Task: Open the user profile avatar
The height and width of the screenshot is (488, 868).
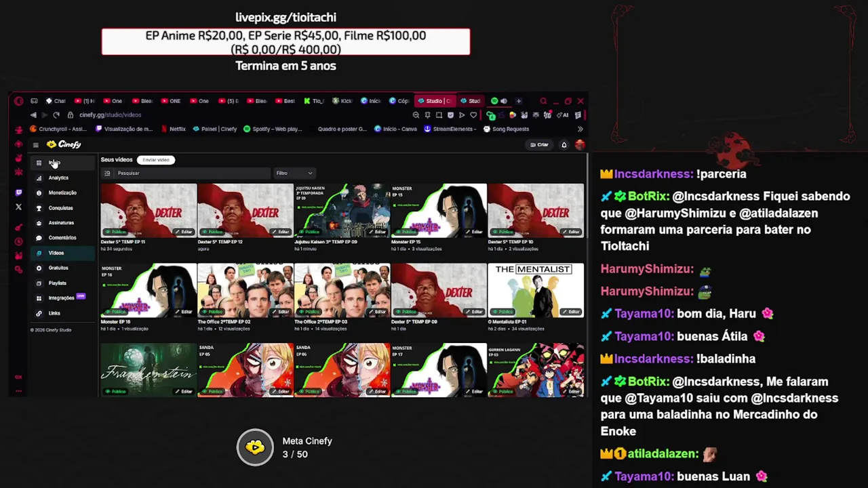Action: [580, 145]
